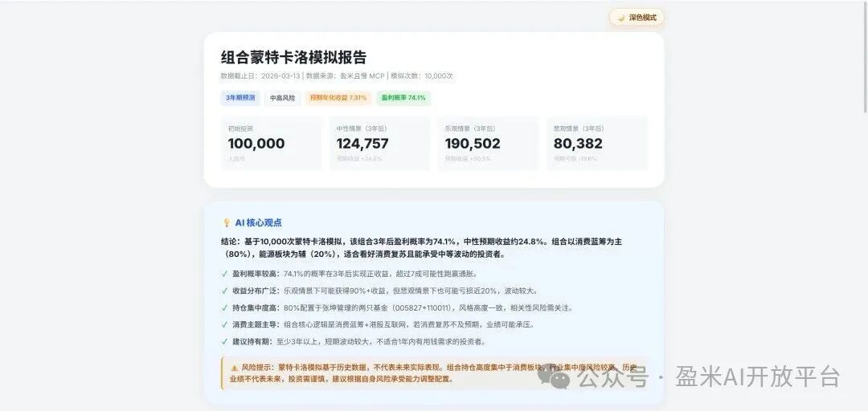Click the 持仓集中度高 bullet text
The width and height of the screenshot is (868, 411).
(x=403, y=308)
